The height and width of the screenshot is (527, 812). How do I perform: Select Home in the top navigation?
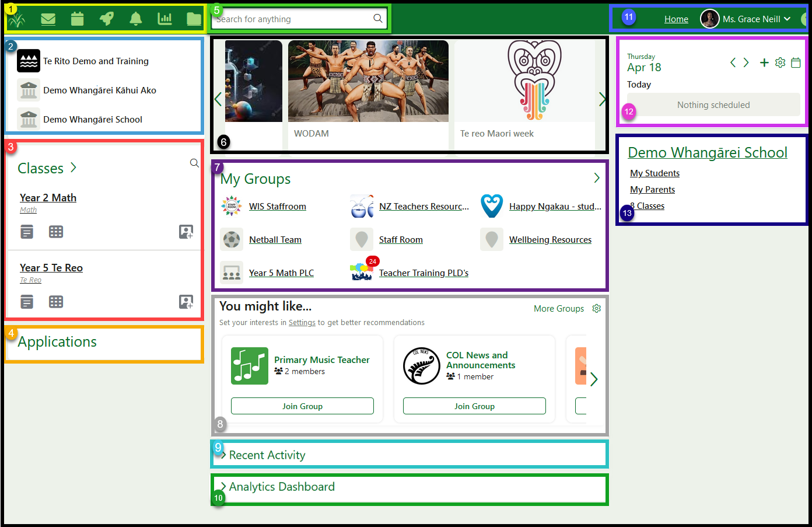click(x=676, y=19)
